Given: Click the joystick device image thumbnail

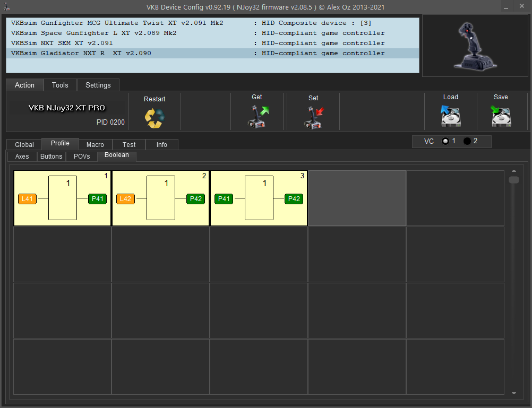Looking at the screenshot, I should point(475,46).
